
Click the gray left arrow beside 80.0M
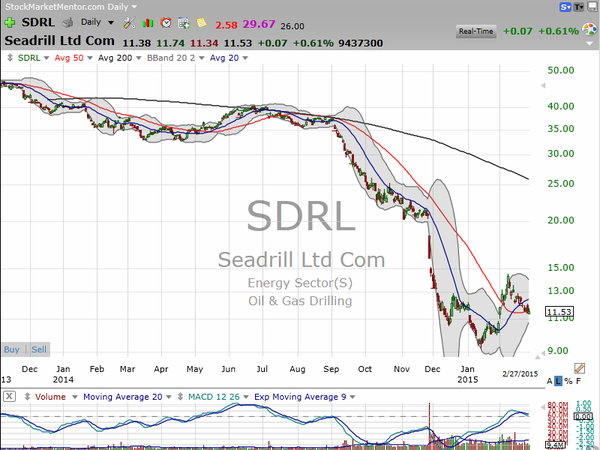(x=542, y=407)
